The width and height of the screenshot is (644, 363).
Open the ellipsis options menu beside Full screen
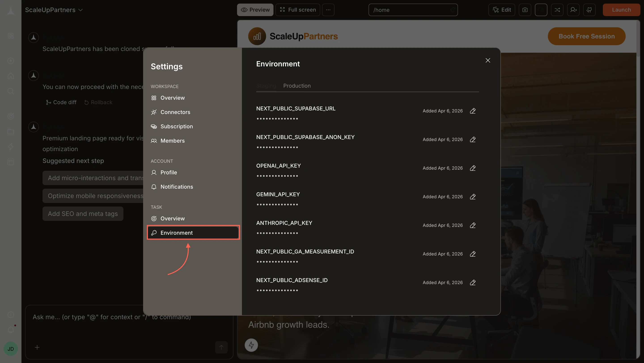point(328,10)
